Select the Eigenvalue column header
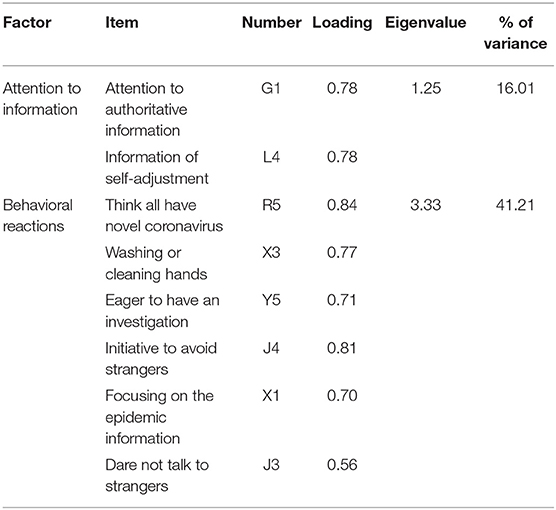This screenshot has width=556, height=510. [426, 23]
